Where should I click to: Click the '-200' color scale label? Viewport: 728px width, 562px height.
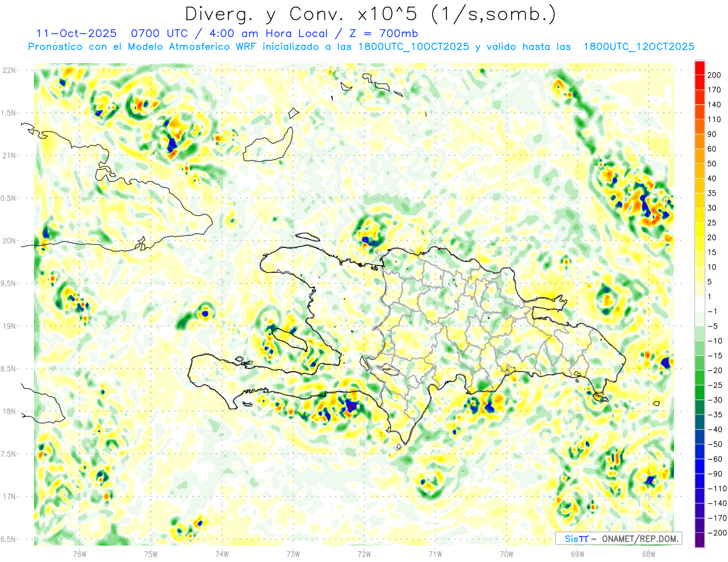pos(716,532)
